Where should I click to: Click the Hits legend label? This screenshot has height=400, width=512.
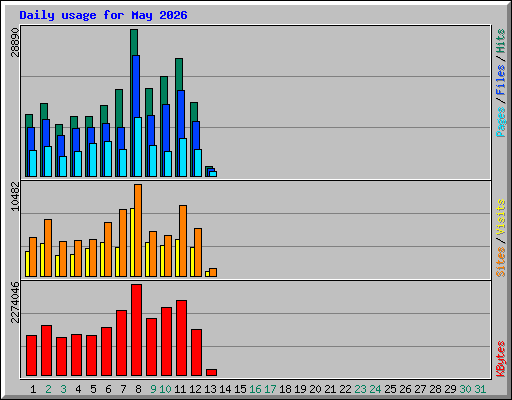[x=501, y=41]
